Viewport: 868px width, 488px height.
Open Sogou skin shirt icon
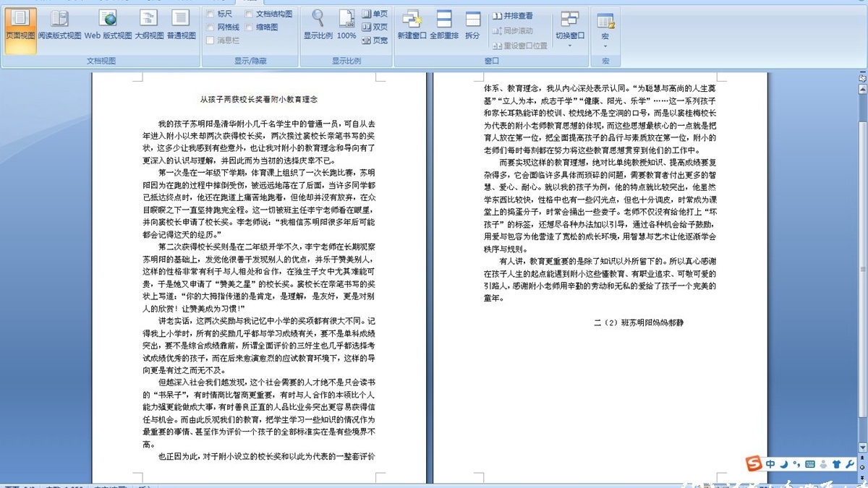(837, 463)
